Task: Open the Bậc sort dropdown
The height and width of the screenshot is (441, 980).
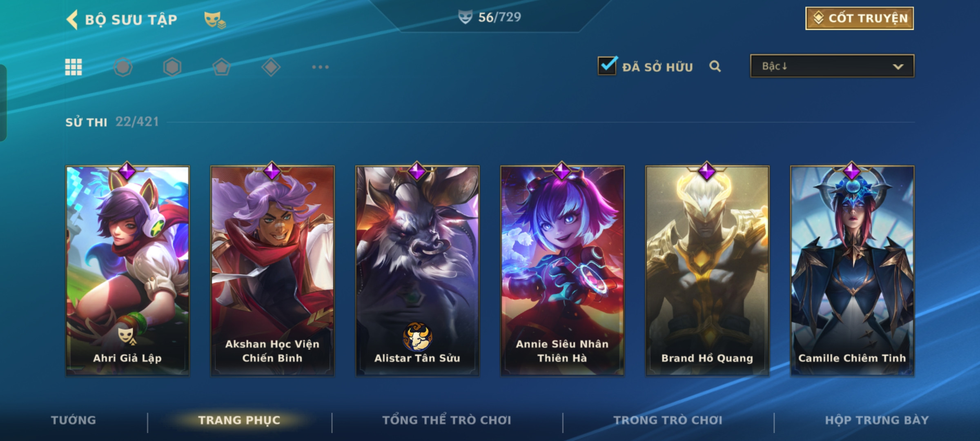Action: pos(832,66)
